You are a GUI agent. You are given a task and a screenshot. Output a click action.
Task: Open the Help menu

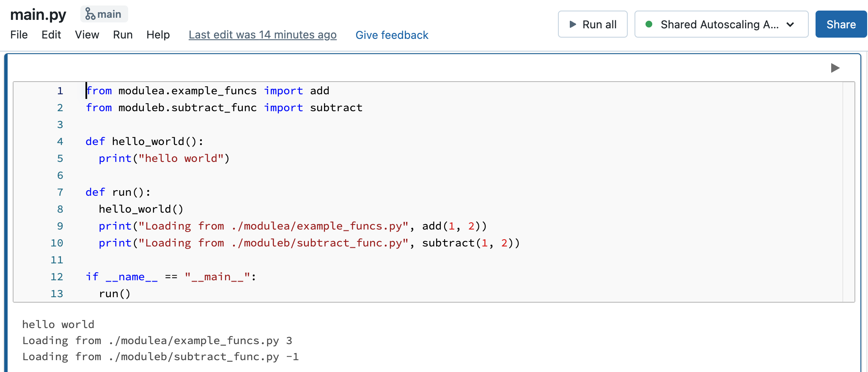point(158,35)
